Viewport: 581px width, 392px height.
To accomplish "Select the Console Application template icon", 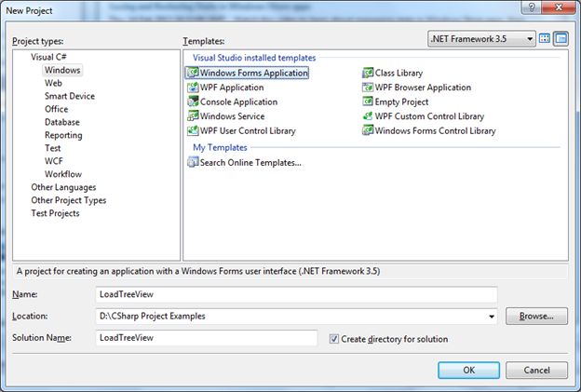I will 193,101.
